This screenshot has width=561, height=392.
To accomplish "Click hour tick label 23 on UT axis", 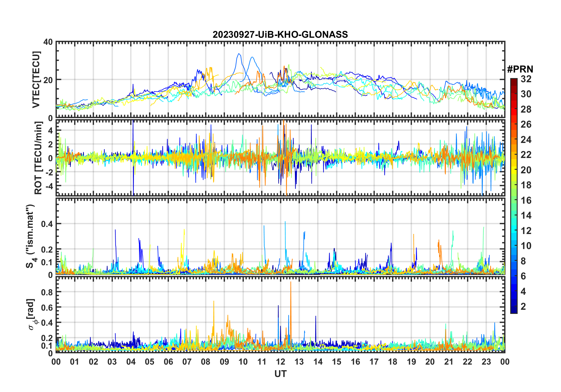I will pyautogui.click(x=486, y=362).
